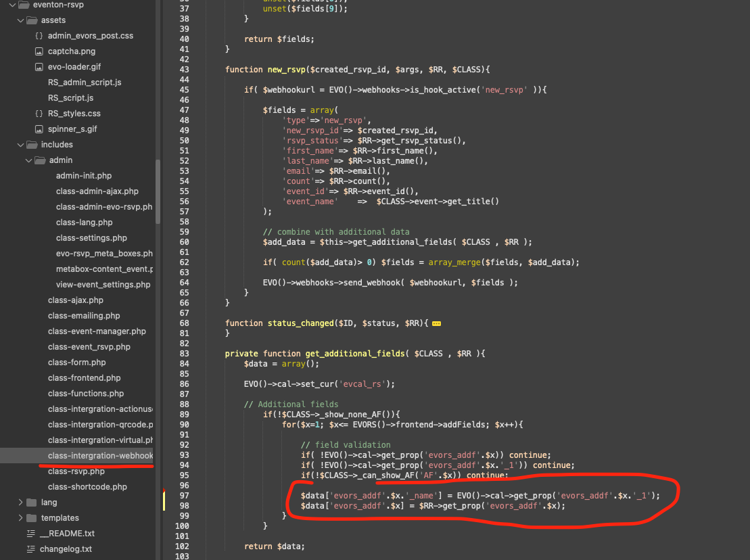Open class-emailing.php file

tap(84, 316)
